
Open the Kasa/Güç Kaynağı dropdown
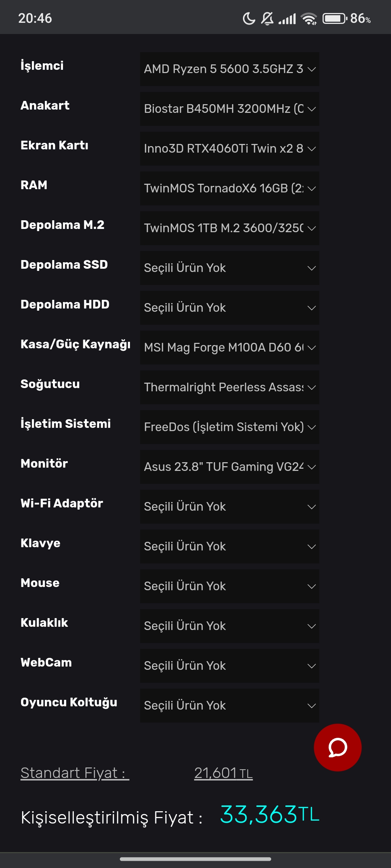pos(230,348)
